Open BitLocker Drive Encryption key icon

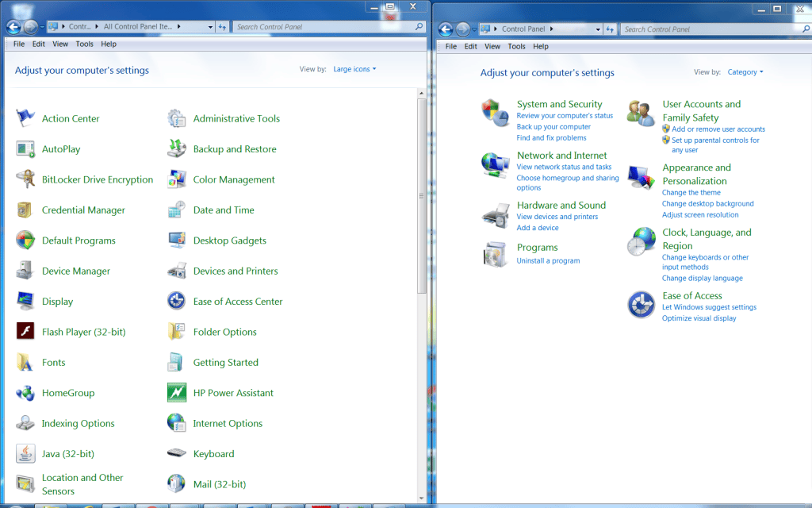25,179
